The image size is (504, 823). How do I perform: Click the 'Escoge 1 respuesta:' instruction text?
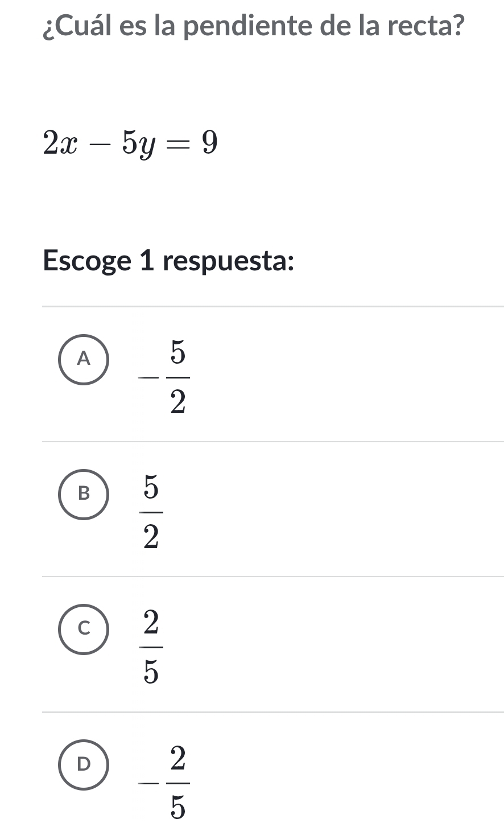click(169, 261)
